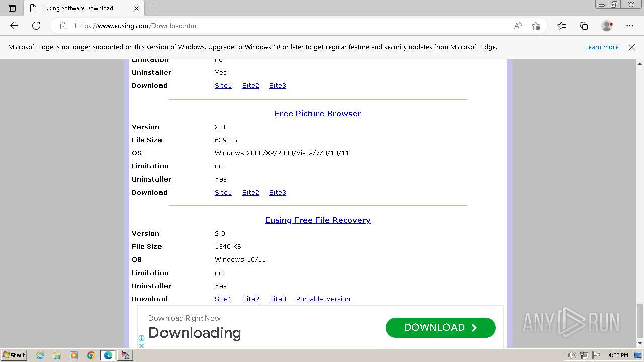Open File Explorer folder icon in taskbar
The image size is (644, 362).
pos(57,355)
